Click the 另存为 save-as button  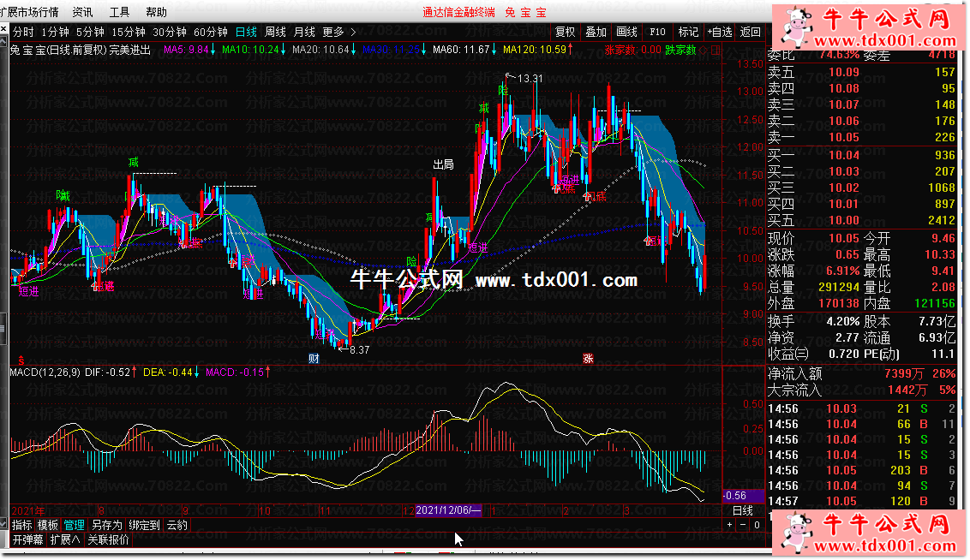[x=107, y=525]
